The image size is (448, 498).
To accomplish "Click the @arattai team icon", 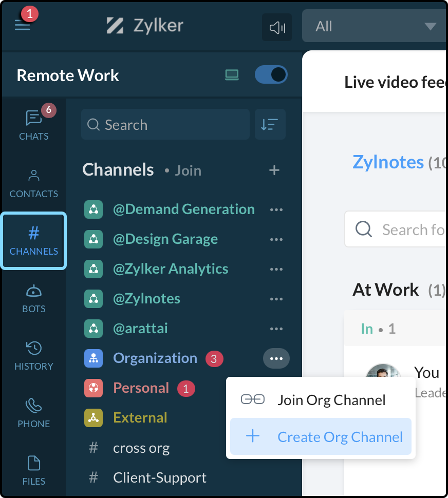I will [94, 329].
